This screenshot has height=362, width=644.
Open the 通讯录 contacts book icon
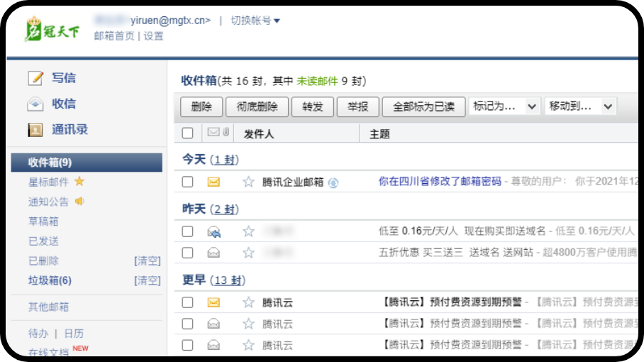click(35, 130)
